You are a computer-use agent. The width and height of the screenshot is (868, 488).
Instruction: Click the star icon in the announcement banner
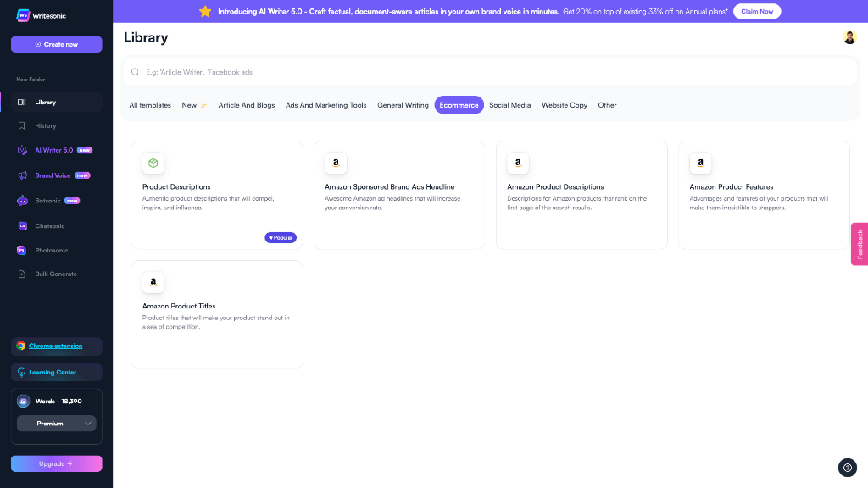click(x=205, y=11)
